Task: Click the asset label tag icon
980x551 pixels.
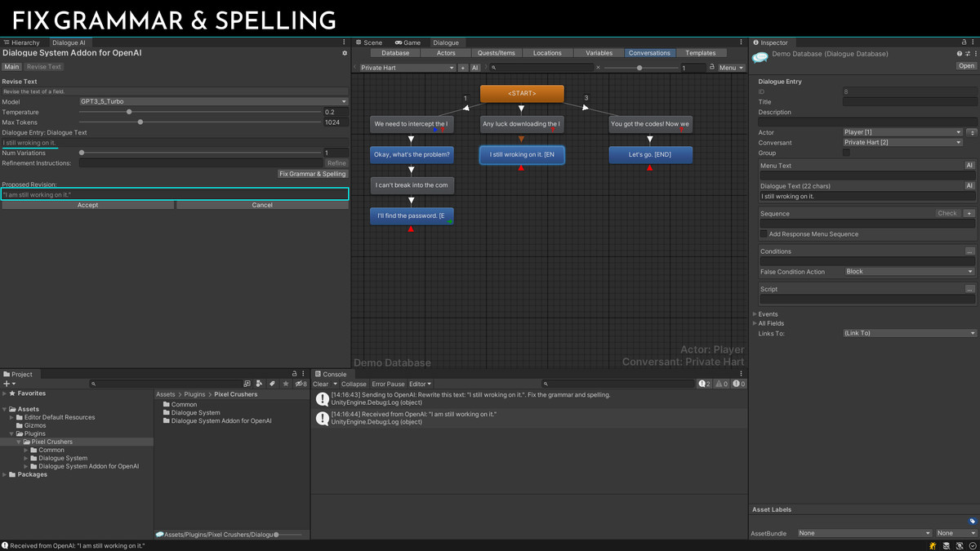Action: coord(972,521)
